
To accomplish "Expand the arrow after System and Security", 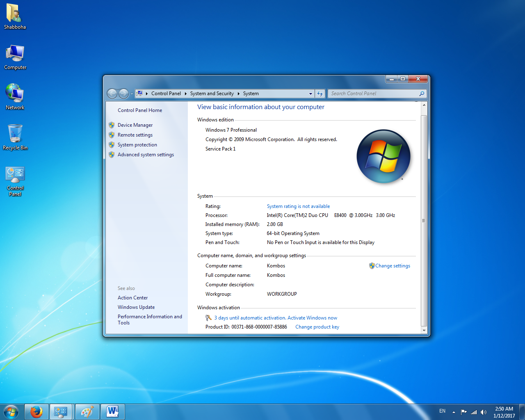I will tap(238, 94).
